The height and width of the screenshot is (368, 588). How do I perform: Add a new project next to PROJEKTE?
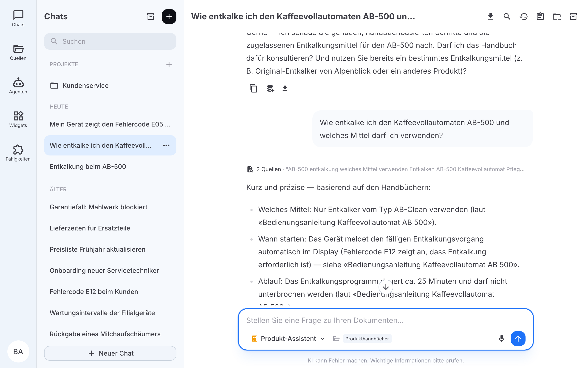tap(169, 64)
